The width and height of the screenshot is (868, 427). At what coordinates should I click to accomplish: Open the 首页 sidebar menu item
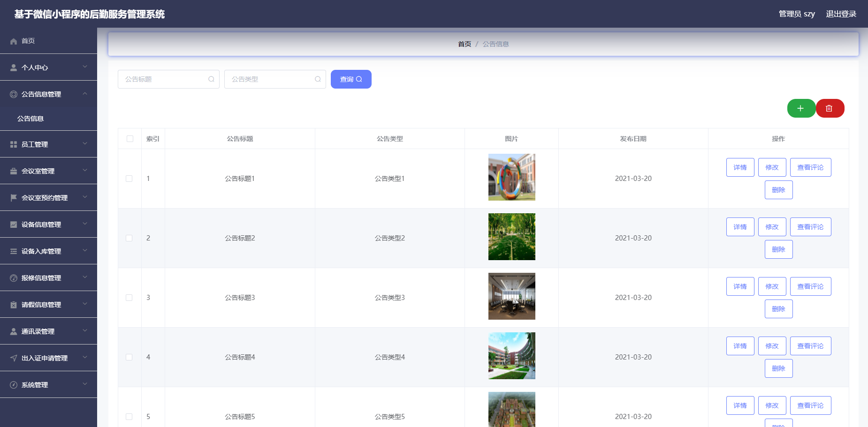(48, 41)
